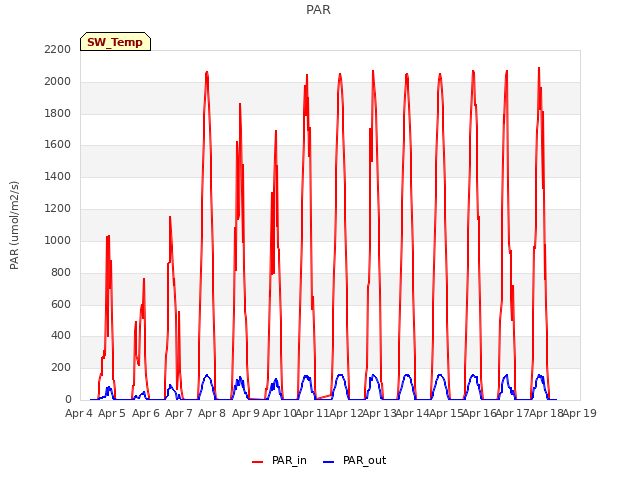Click the 600 y-axis label
The height and width of the screenshot is (480, 640).
[x=61, y=304]
